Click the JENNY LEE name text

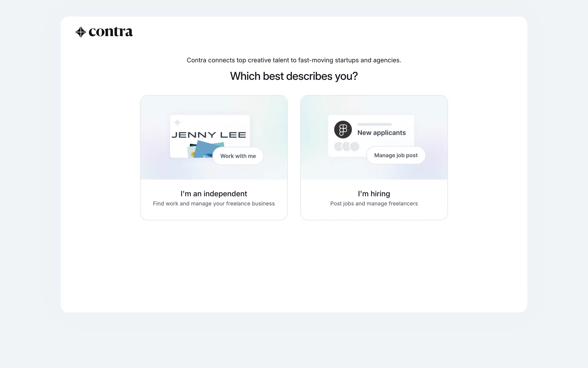(x=209, y=135)
